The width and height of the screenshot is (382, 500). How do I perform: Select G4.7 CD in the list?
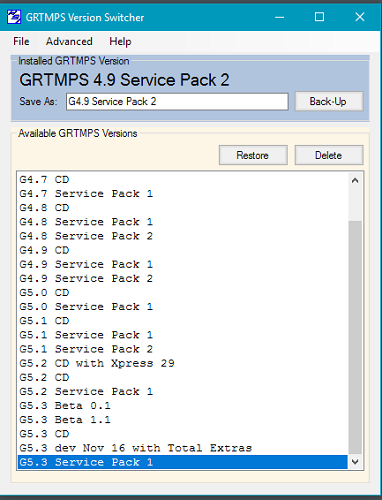point(183,180)
